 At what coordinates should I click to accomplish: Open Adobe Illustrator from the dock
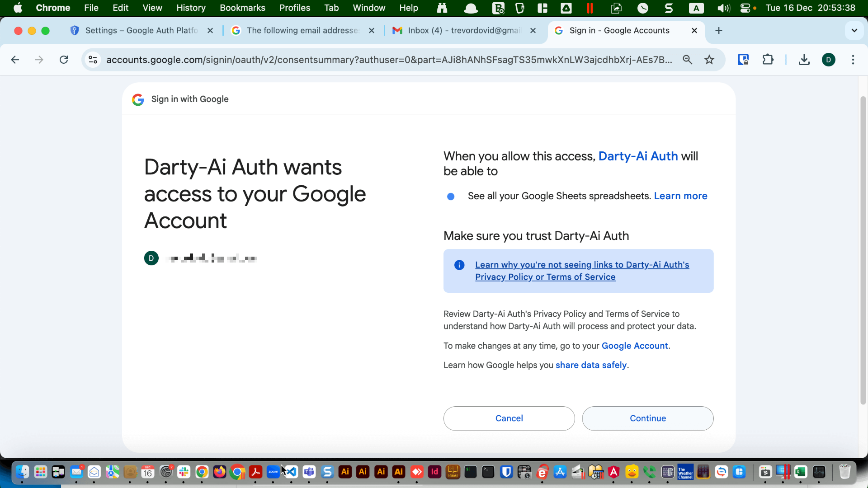coord(345,472)
